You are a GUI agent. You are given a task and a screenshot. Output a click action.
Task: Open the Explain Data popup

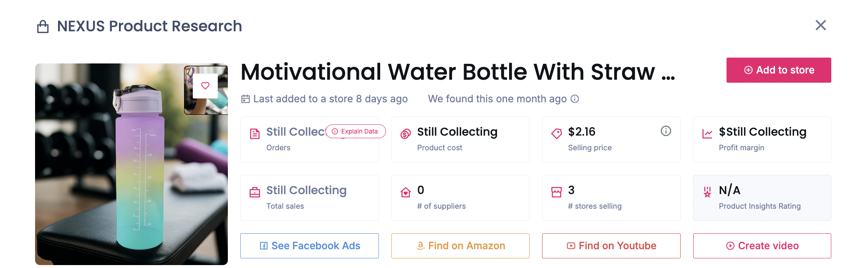pos(355,131)
